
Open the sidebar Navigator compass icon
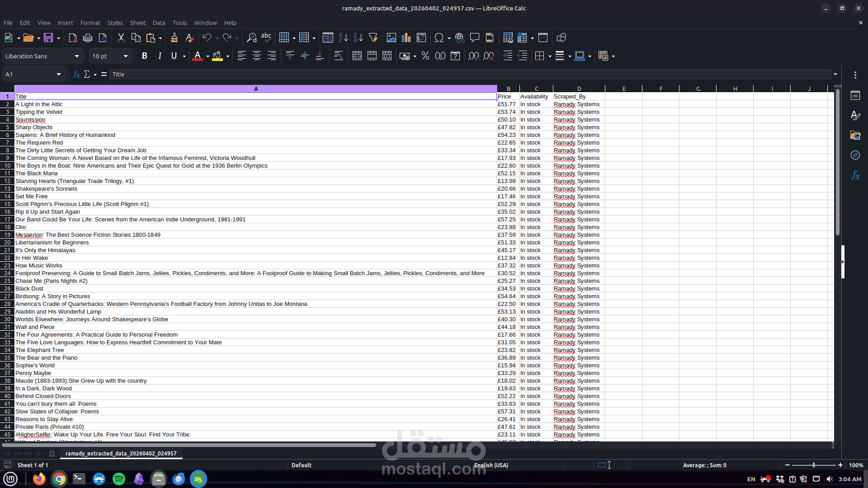point(855,155)
